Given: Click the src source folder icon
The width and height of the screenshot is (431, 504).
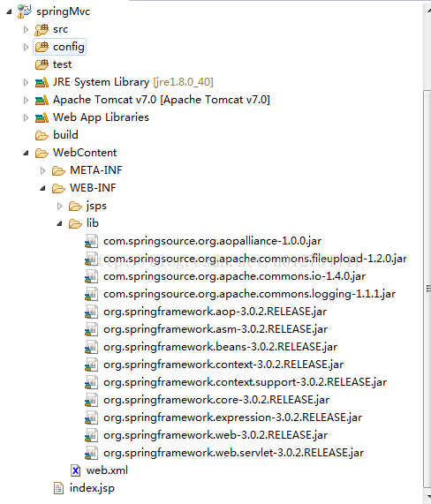Looking at the screenshot, I should tap(42, 30).
